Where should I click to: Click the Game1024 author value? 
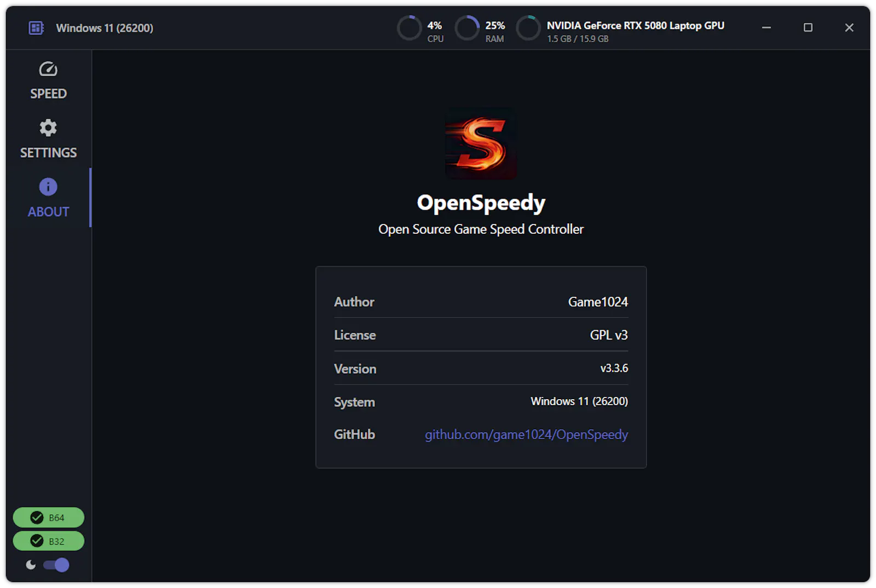[598, 302]
